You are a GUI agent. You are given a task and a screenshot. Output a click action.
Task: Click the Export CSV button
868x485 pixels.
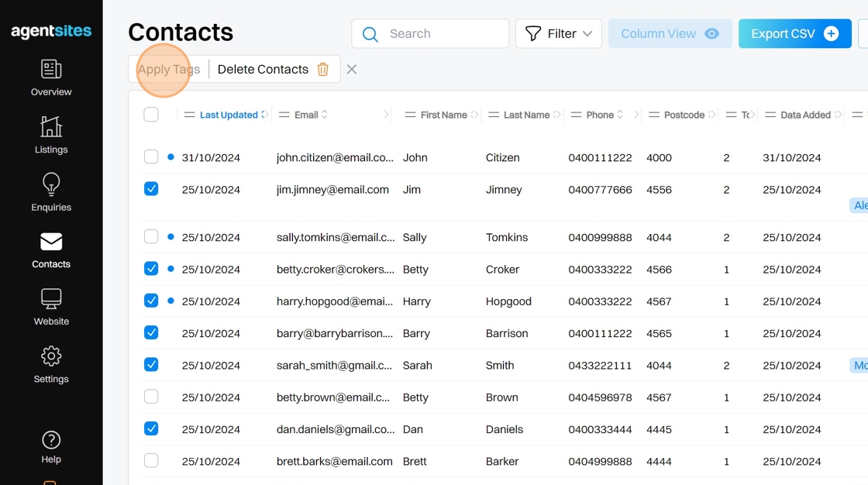point(794,34)
